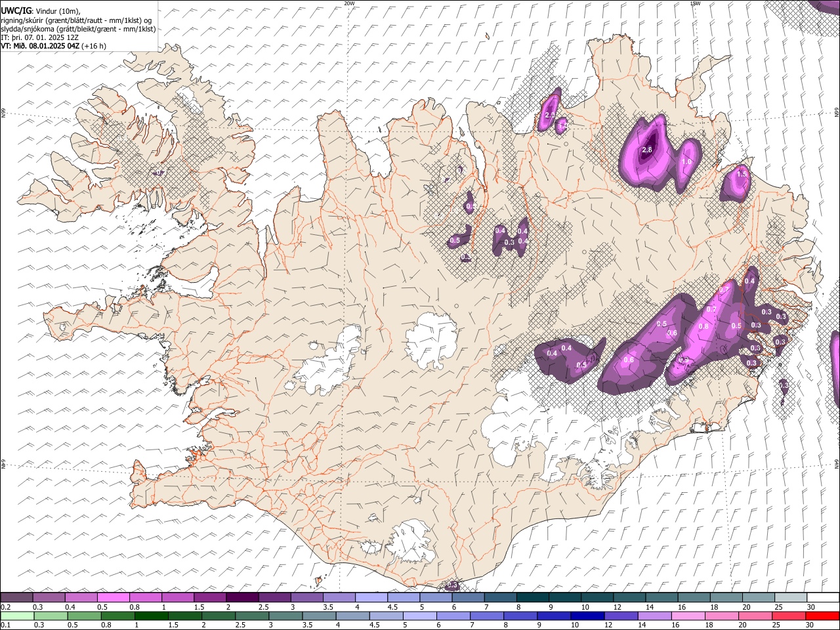This screenshot has height=630, width=840.
Task: Click the pale gray 25 swatch in upper legend
Action: coord(791,597)
